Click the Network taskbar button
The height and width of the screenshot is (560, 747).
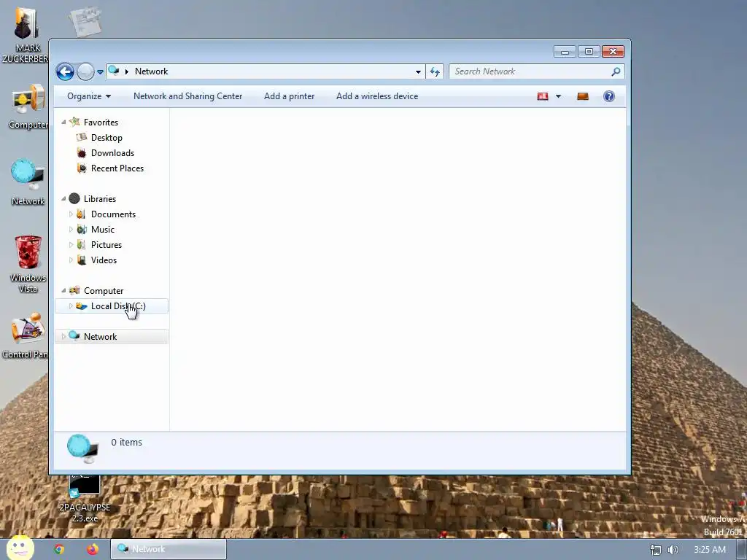[169, 549]
